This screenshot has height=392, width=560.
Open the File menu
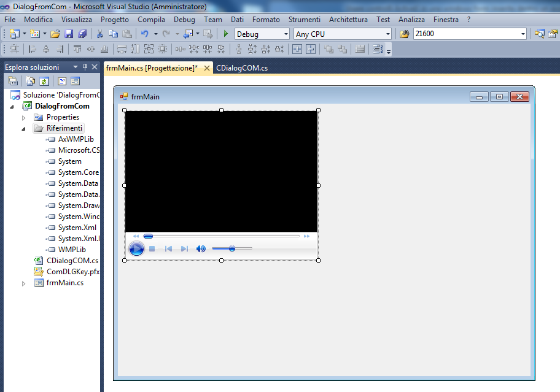pos(10,20)
